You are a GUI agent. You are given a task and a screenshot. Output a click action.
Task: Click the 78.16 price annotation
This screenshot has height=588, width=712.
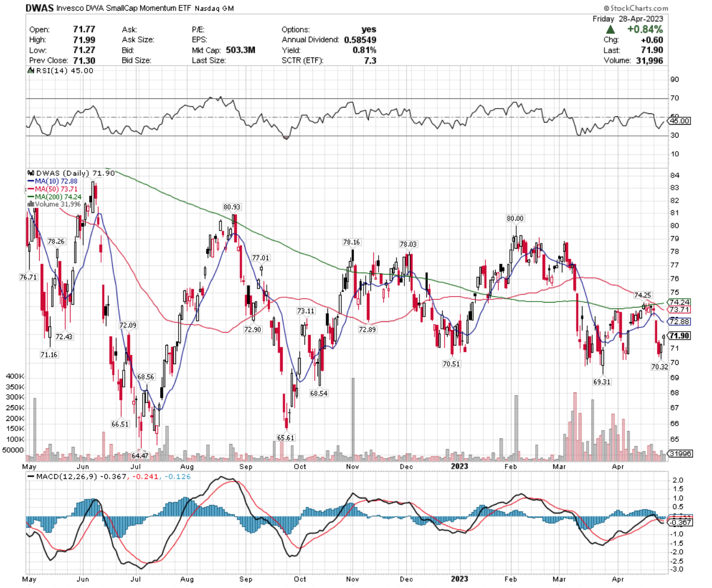[352, 242]
